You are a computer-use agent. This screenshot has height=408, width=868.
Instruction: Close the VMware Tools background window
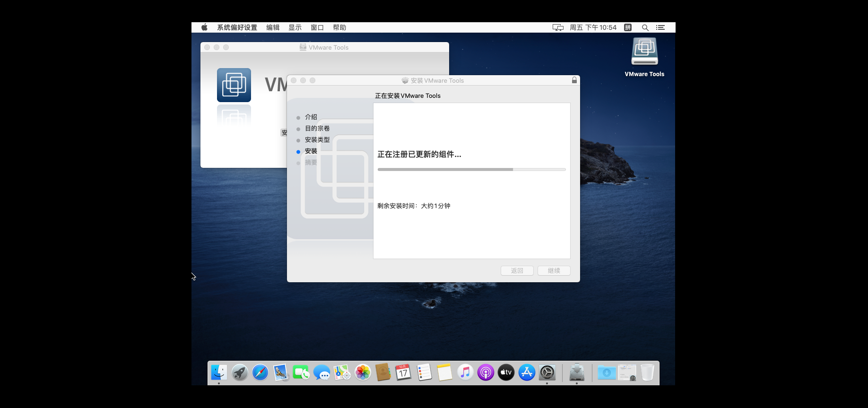click(207, 47)
